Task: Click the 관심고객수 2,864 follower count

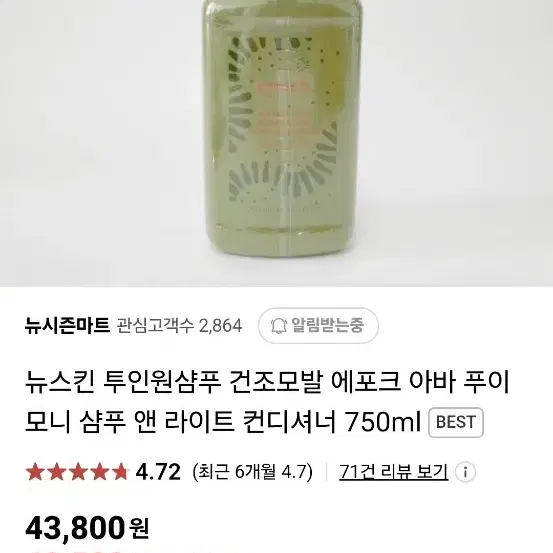Action: [x=180, y=326]
